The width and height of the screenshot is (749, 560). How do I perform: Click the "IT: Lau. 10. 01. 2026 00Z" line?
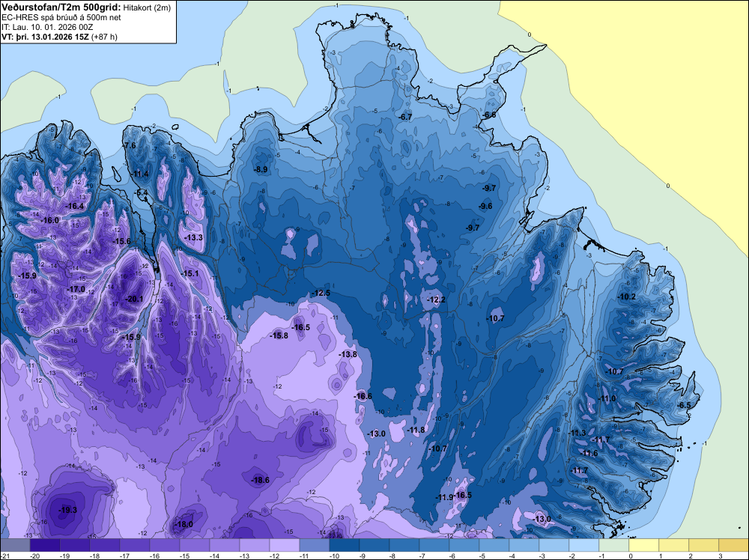(x=47, y=27)
